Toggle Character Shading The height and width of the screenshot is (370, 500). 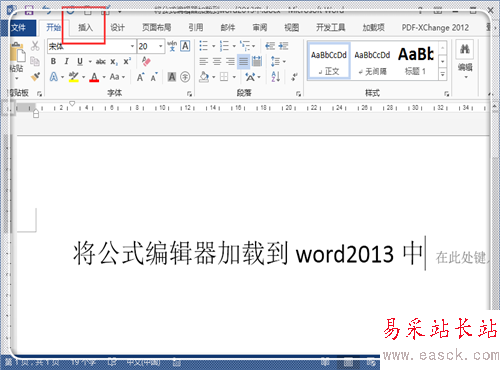point(172,77)
